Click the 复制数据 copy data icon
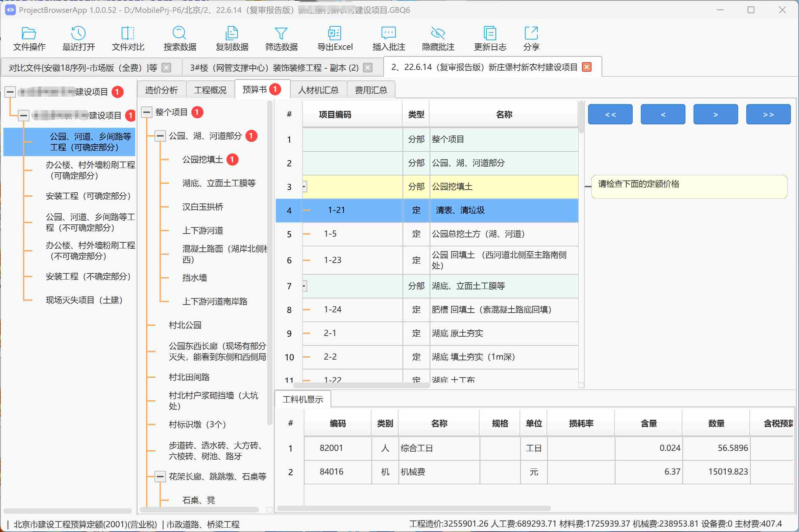The width and height of the screenshot is (799, 532). pos(232,38)
